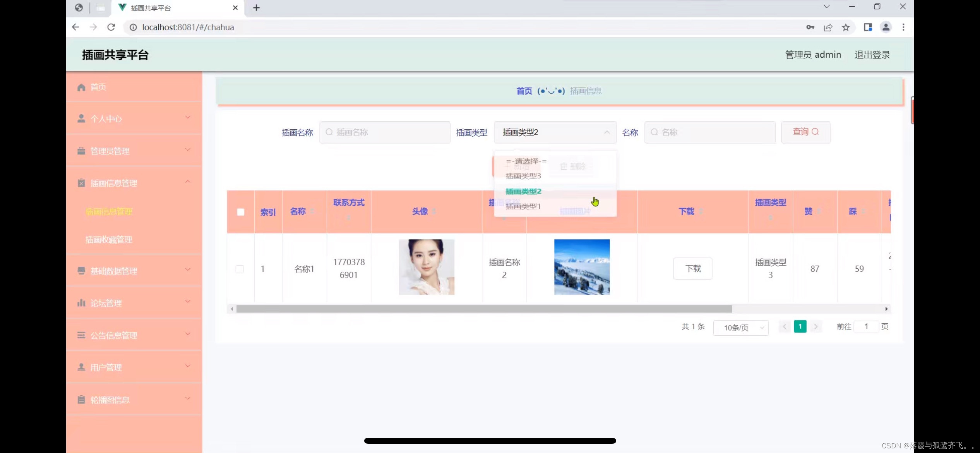Toggle the select-all checkbox in table header
Screen dimensions: 980x453
click(240, 212)
